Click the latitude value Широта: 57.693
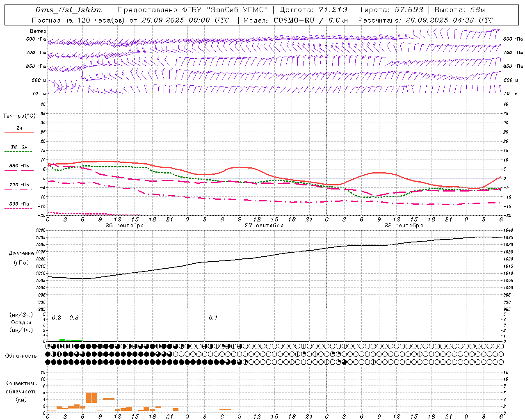This screenshot has width=525, height=420. 390,10
